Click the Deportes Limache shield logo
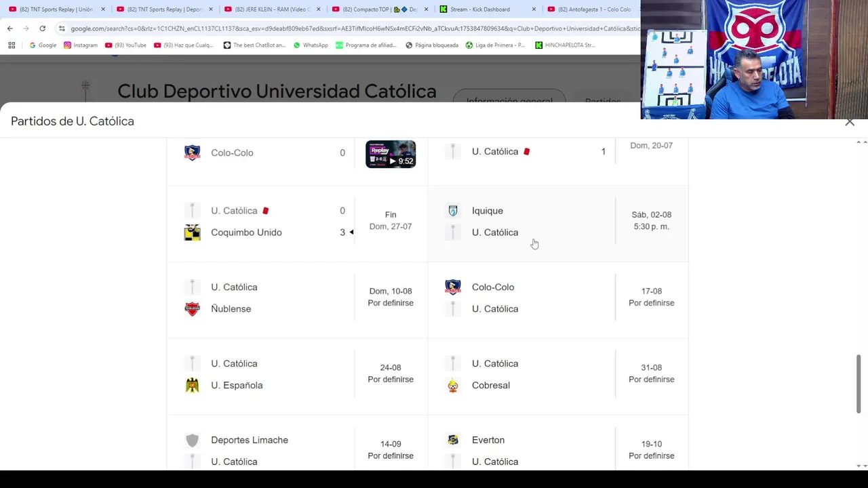868x488 pixels. (193, 441)
